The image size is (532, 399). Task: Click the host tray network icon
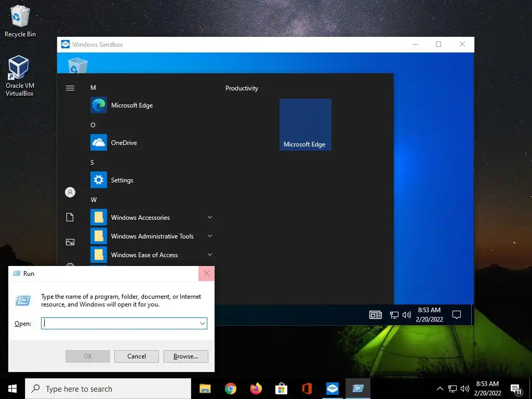[x=453, y=389]
